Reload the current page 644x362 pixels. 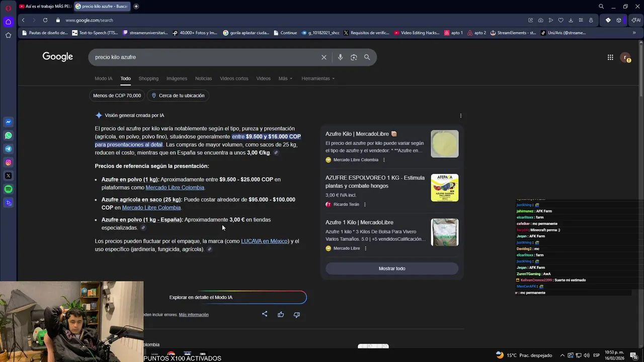pyautogui.click(x=45, y=20)
